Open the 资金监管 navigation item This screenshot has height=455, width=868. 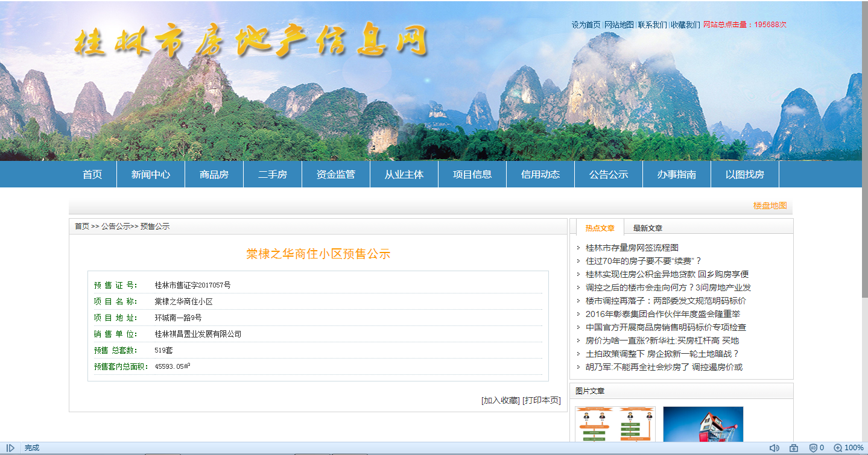(336, 175)
